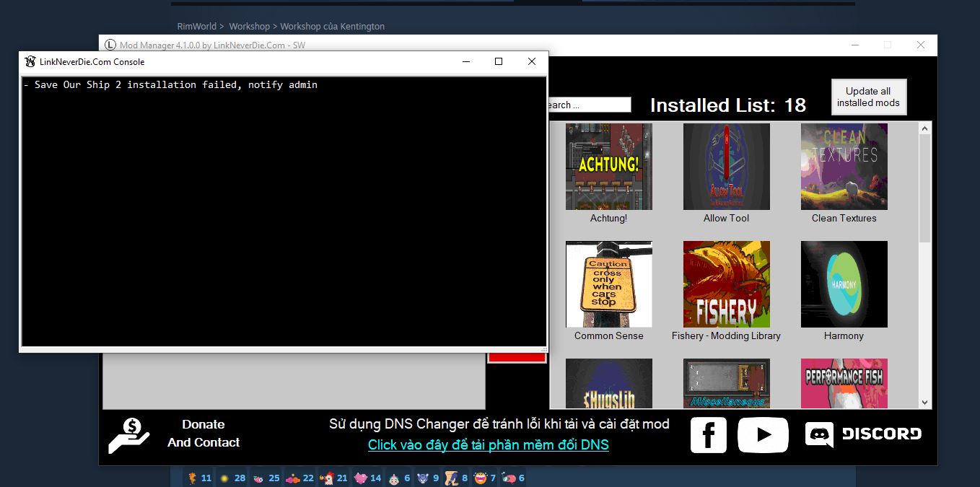Click into the mod search field
Viewport: 980px width, 487px height.
(x=588, y=105)
